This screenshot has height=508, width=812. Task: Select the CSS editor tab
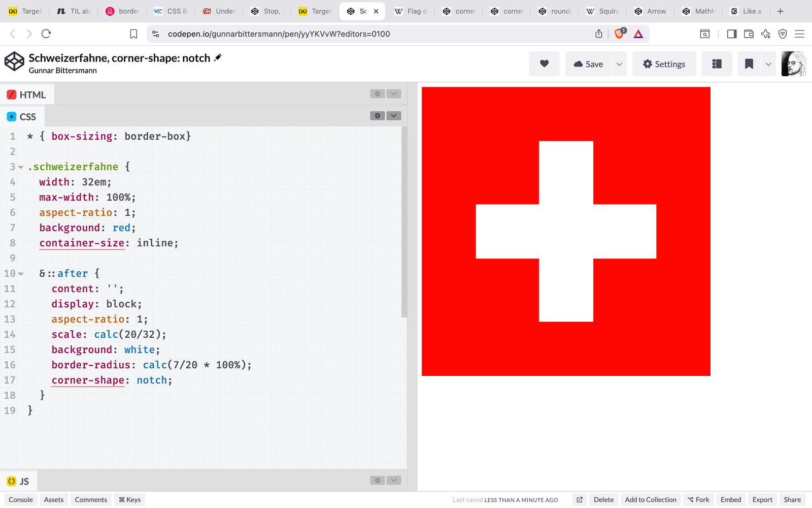[22, 116]
